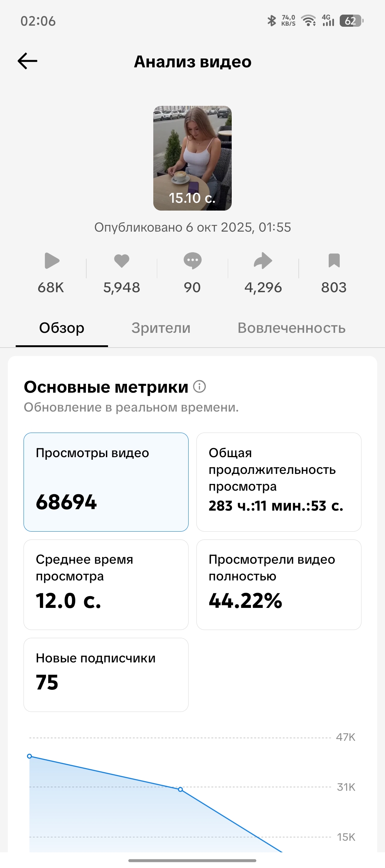Viewport: 385px width, 868px height.
Task: Open the video thumbnail preview
Action: point(192,158)
